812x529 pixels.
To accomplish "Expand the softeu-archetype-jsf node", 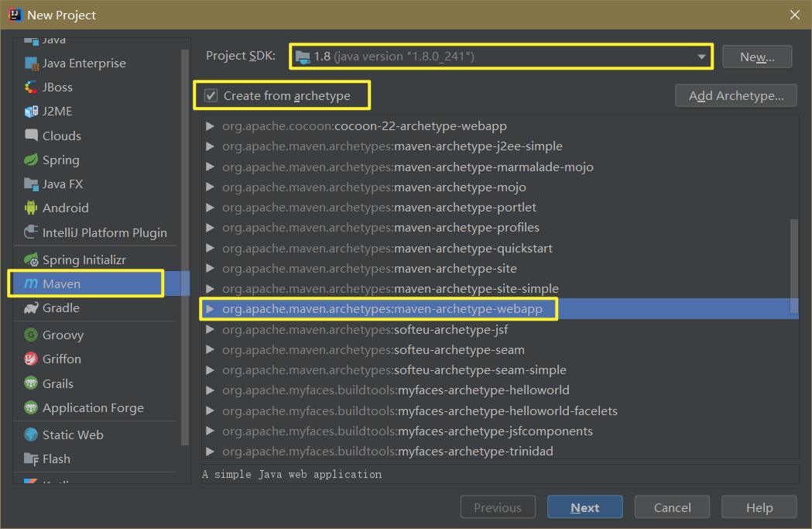I will pyautogui.click(x=210, y=329).
